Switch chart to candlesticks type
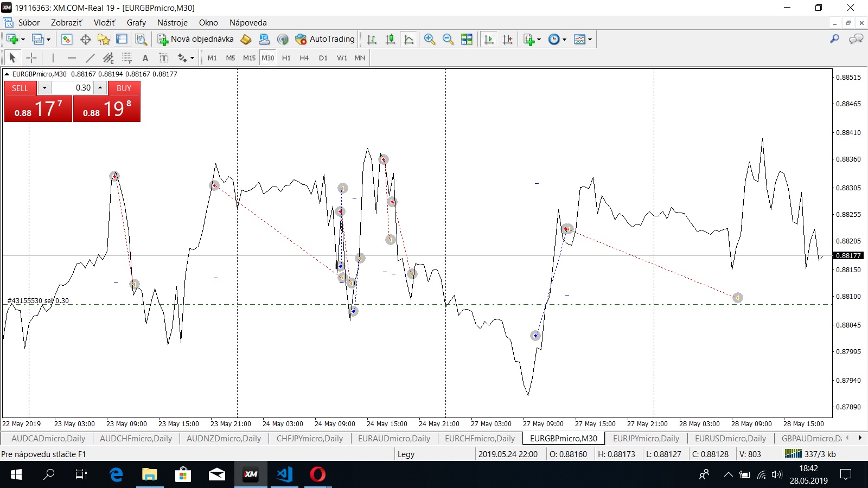This screenshot has height=488, width=868. [x=390, y=39]
